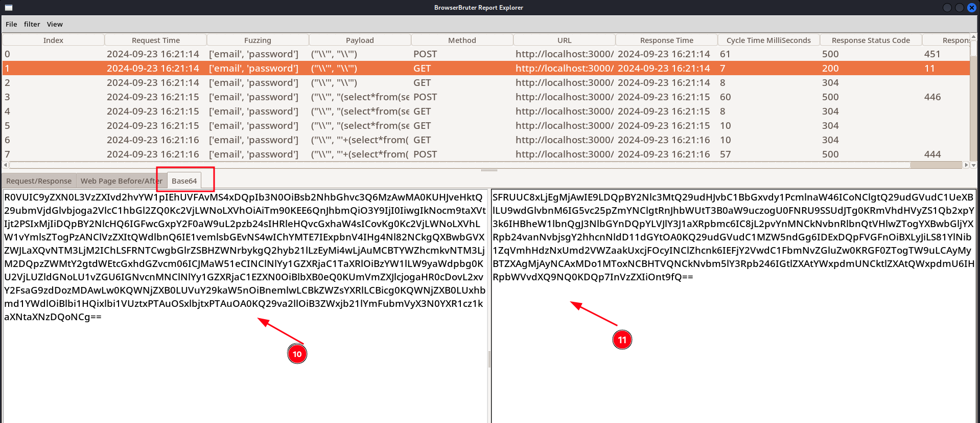This screenshot has width=980, height=423.
Task: Click the table's scroll down arrow
Action: point(973,165)
